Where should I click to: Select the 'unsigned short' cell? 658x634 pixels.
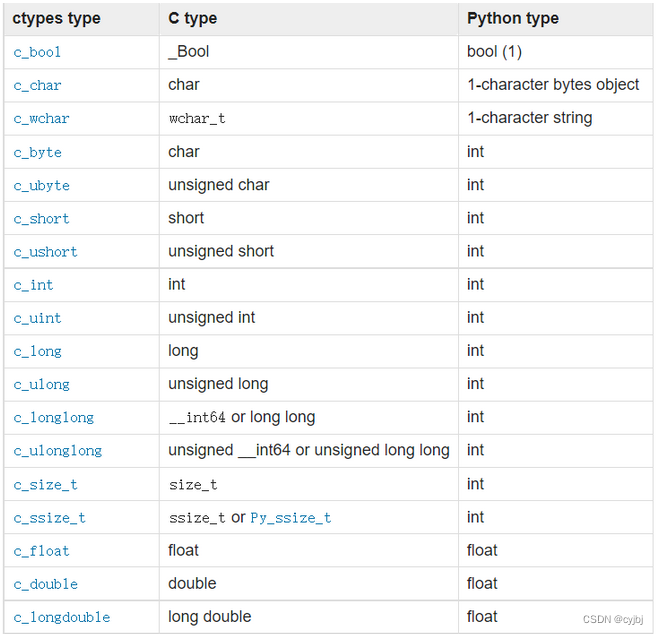pyautogui.click(x=308, y=251)
